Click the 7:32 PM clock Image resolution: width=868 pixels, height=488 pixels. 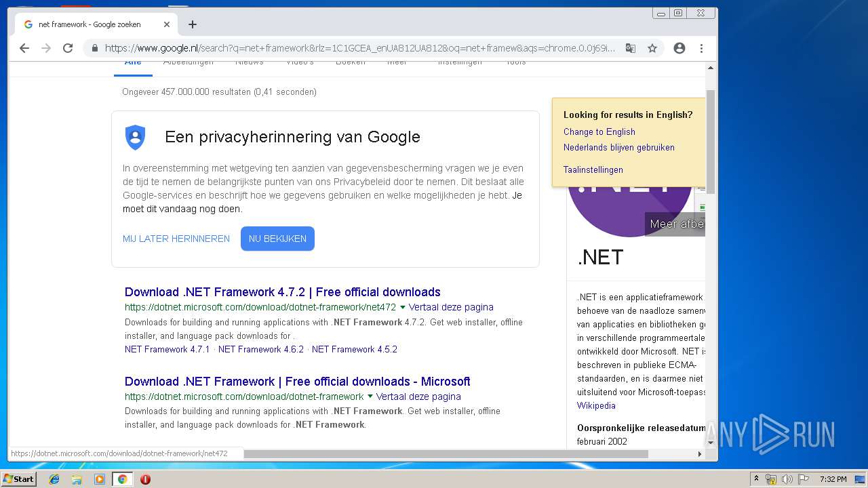pyautogui.click(x=833, y=479)
